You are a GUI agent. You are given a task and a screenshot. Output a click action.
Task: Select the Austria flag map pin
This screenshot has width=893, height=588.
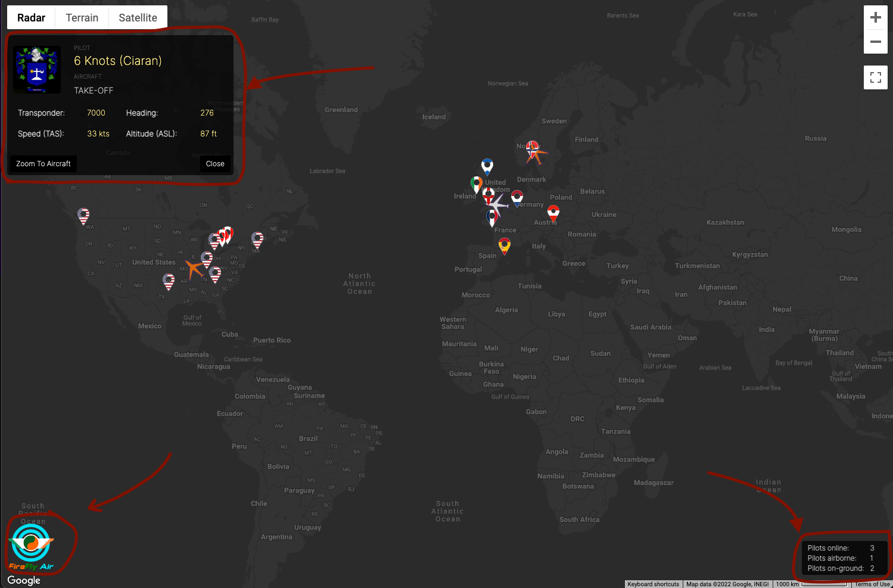tap(553, 212)
